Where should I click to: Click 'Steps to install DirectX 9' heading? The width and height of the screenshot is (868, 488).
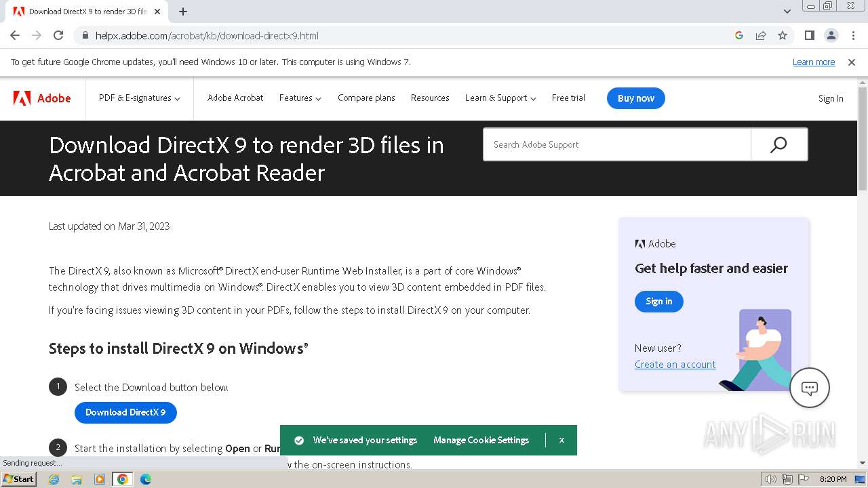coord(178,348)
